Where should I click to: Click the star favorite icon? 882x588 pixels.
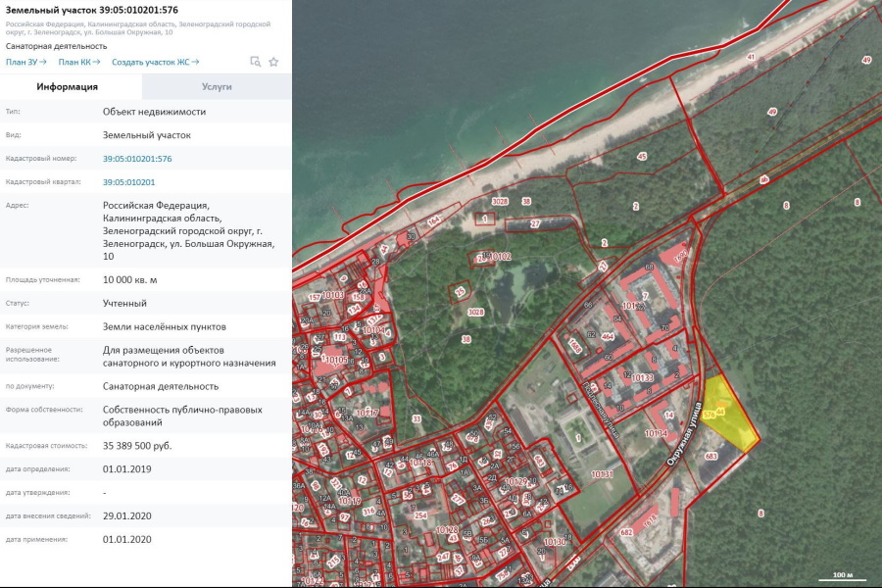[273, 62]
